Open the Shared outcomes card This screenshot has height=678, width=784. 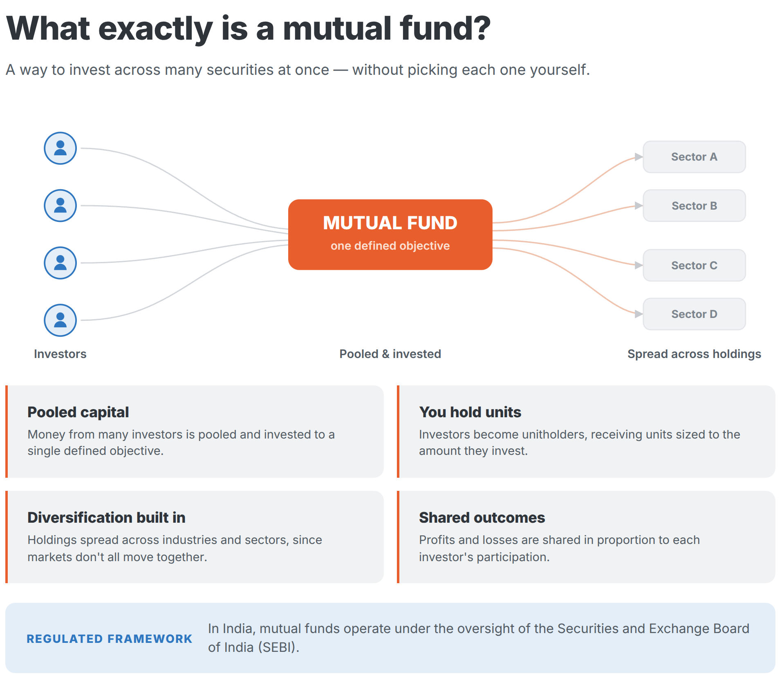pyautogui.click(x=586, y=537)
